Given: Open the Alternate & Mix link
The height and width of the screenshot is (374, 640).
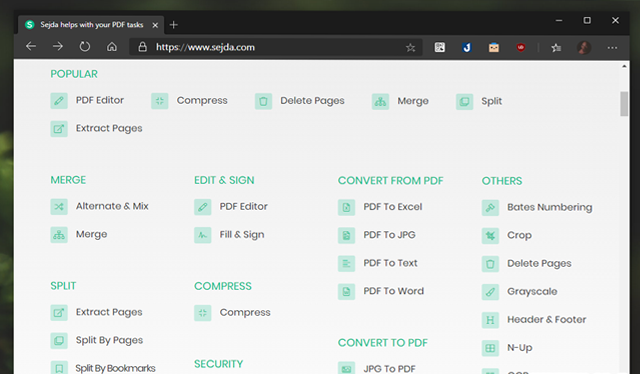Looking at the screenshot, I should click(112, 206).
